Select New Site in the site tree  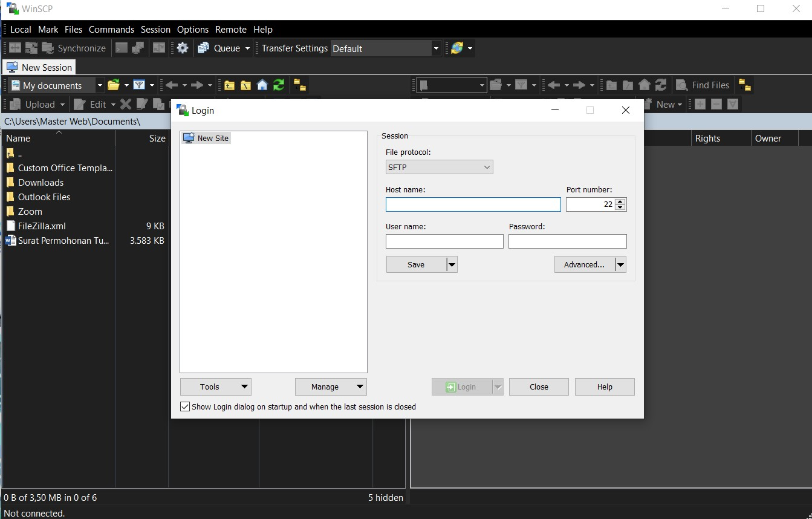[206, 138]
